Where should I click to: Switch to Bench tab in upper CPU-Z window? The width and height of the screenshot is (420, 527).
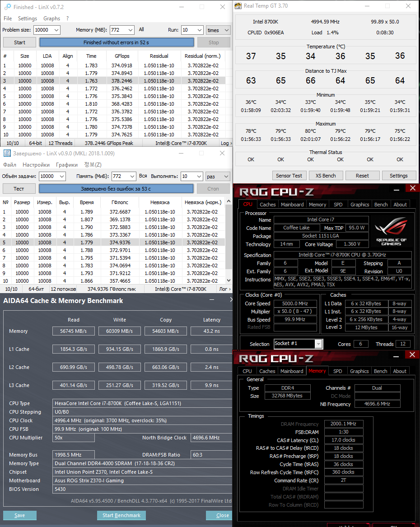(381, 205)
